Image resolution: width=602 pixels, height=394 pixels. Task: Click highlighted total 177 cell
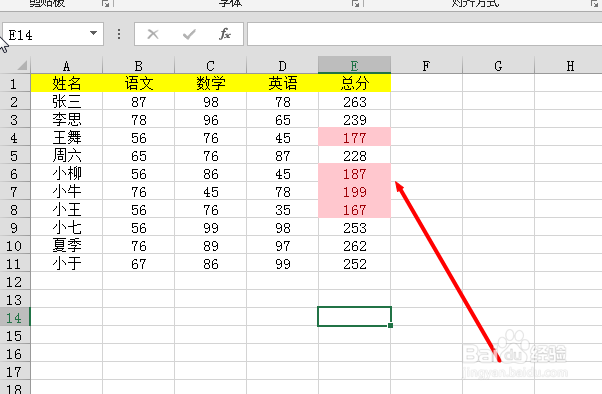[x=354, y=137]
